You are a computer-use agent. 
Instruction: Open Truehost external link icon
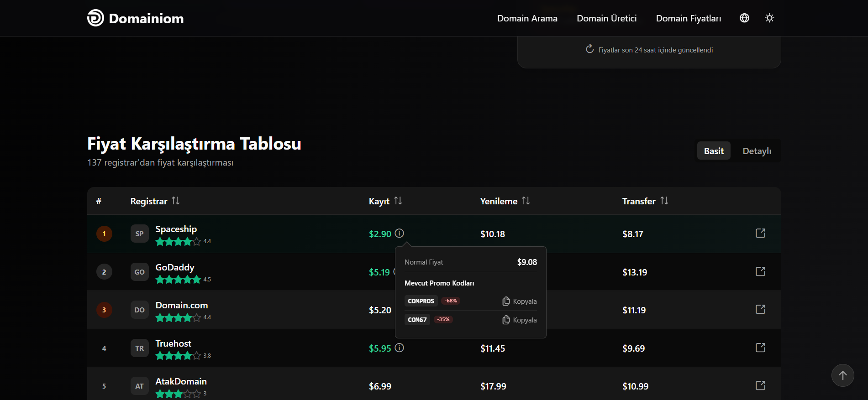coord(760,348)
